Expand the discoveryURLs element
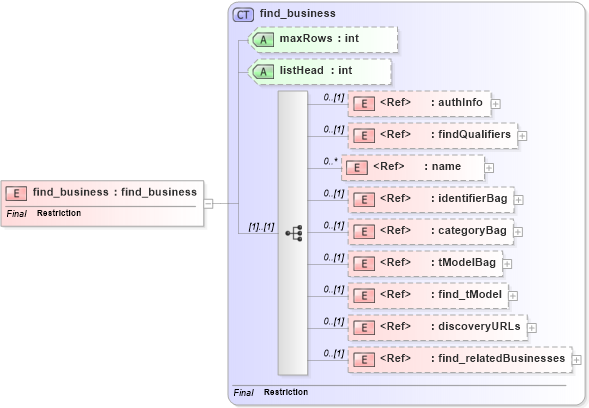Viewport: 589px width, 408px height. [x=532, y=328]
